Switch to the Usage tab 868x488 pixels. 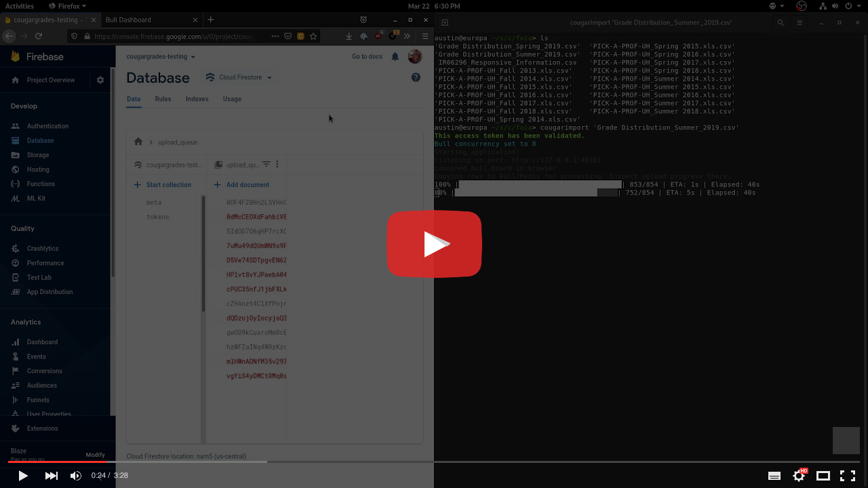point(232,99)
